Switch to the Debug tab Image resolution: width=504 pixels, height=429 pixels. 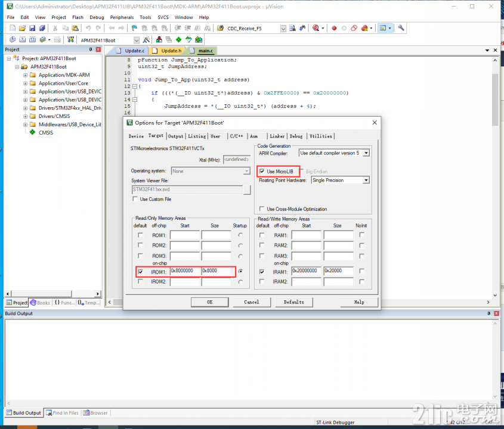tap(296, 136)
